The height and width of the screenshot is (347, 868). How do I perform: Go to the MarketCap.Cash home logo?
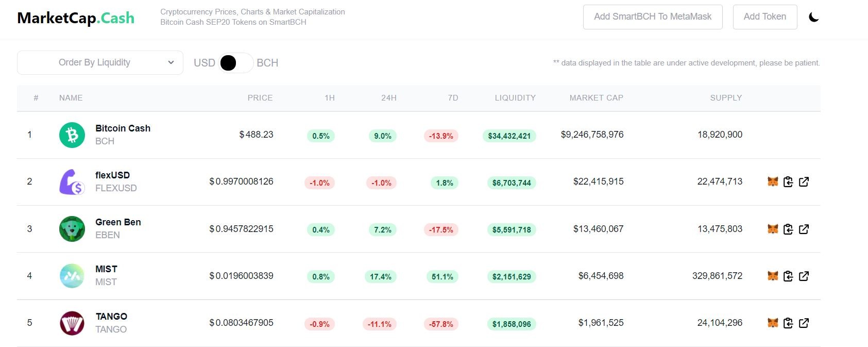[x=76, y=18]
